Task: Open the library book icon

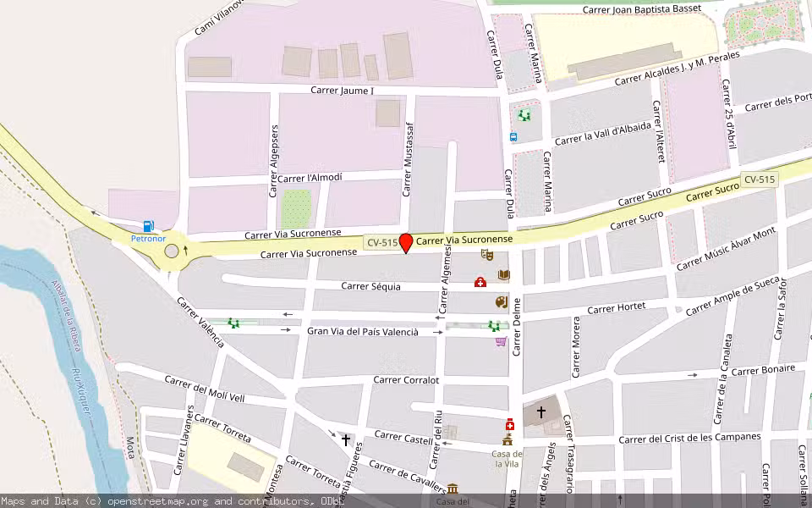Action: pyautogui.click(x=504, y=274)
